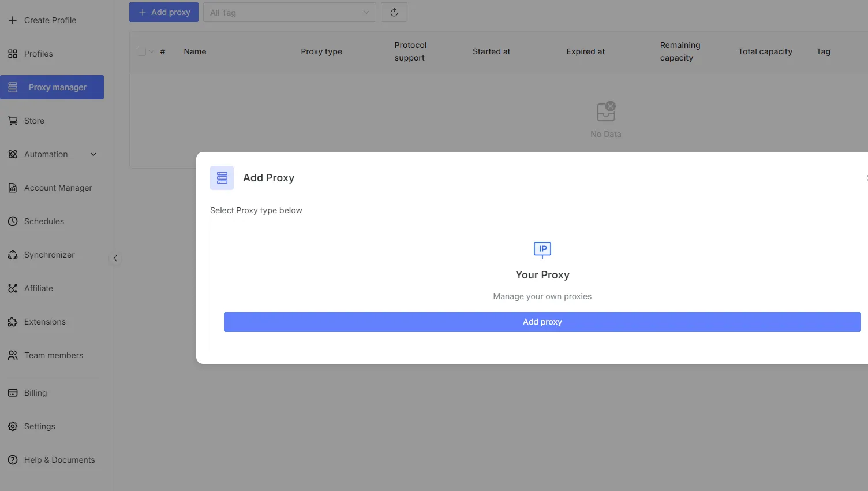Click the refresh icon beside All Tag
This screenshot has width=868, height=491.
[x=394, y=12]
